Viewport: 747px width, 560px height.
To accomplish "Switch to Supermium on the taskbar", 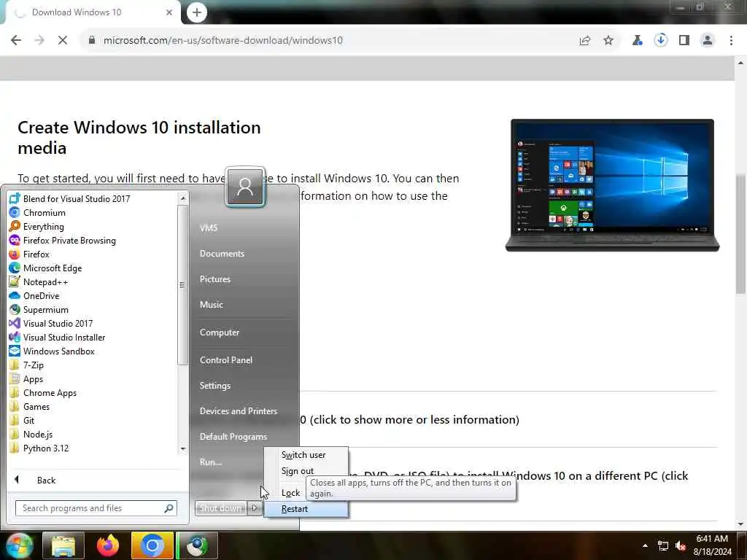I will tap(197, 545).
